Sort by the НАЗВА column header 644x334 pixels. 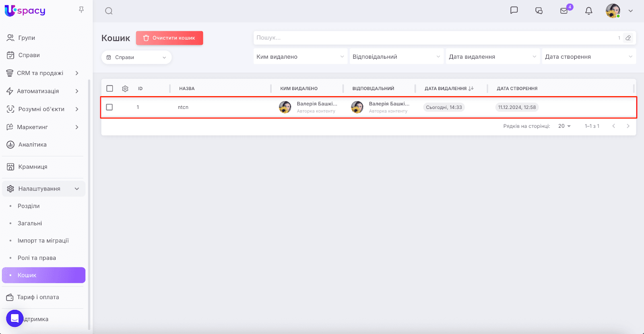(x=187, y=88)
